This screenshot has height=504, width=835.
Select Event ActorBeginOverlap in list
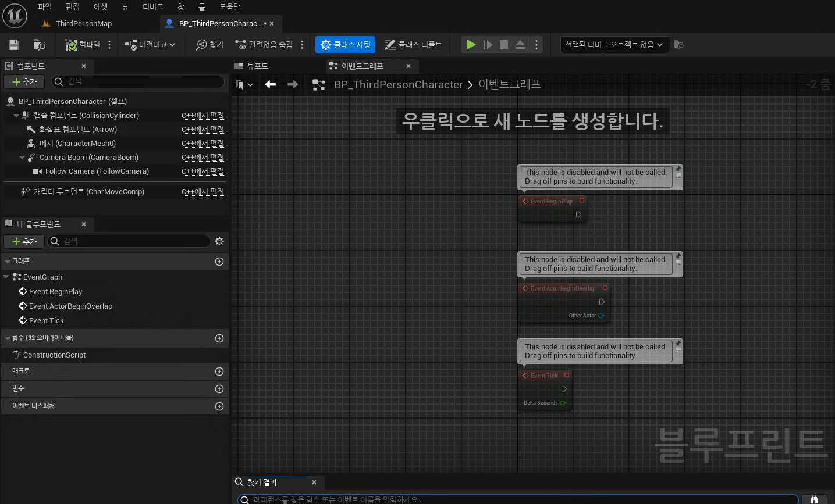click(70, 306)
